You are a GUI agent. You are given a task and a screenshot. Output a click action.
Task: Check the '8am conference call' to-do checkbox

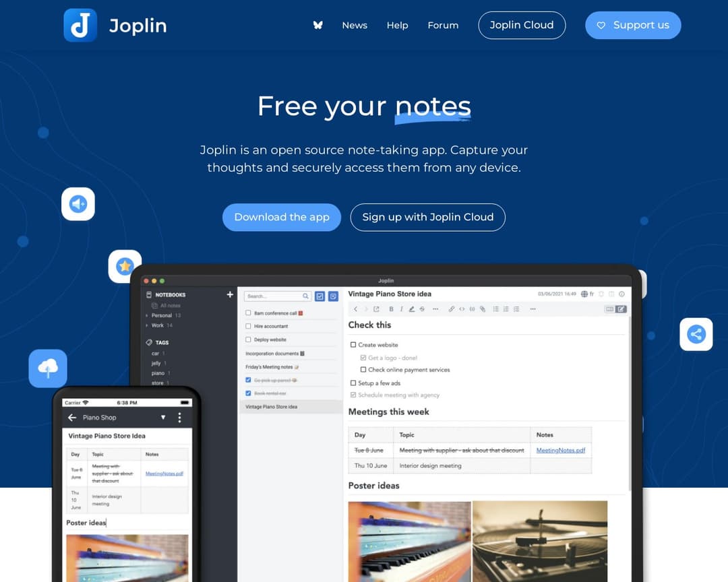pos(248,313)
